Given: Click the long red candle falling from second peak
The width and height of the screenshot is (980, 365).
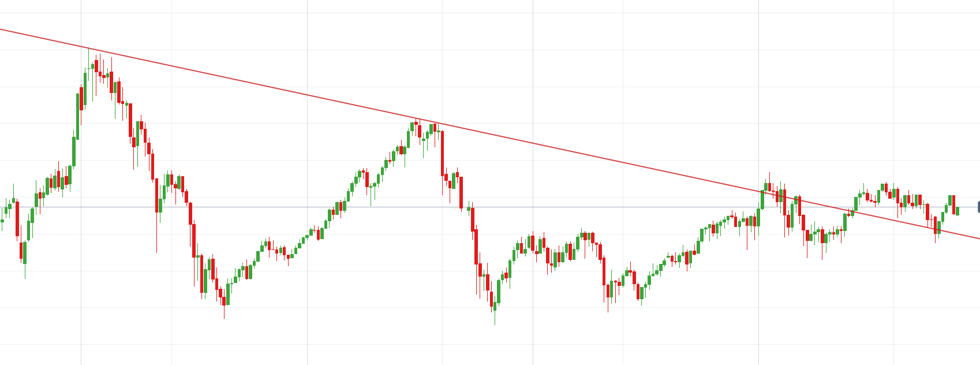Looking at the screenshot, I should coord(443,153).
